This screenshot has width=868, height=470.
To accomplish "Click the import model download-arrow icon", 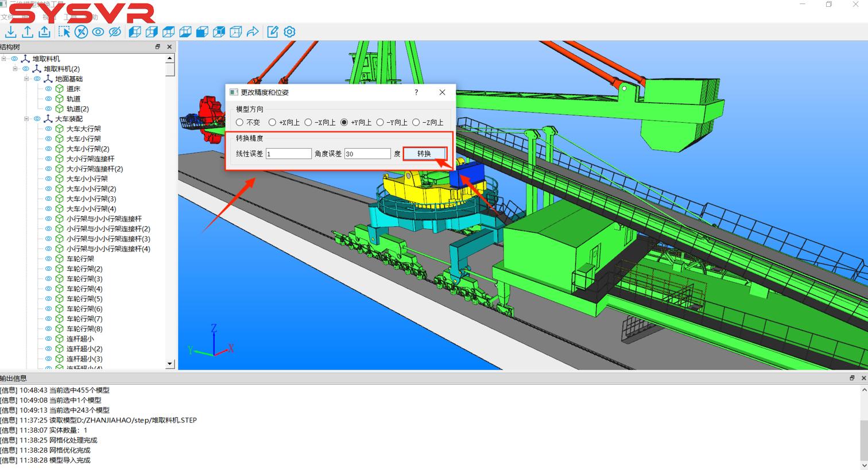I will click(11, 32).
